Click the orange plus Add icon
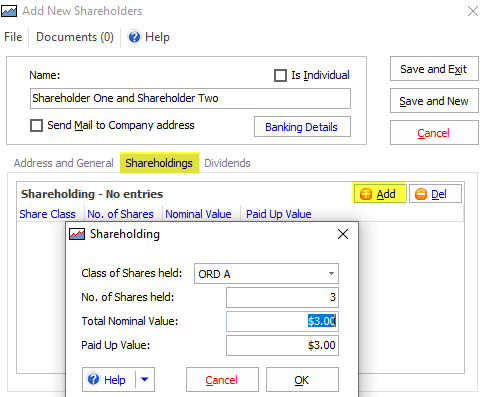Image resolution: width=488 pixels, height=397 pixels. (x=366, y=194)
